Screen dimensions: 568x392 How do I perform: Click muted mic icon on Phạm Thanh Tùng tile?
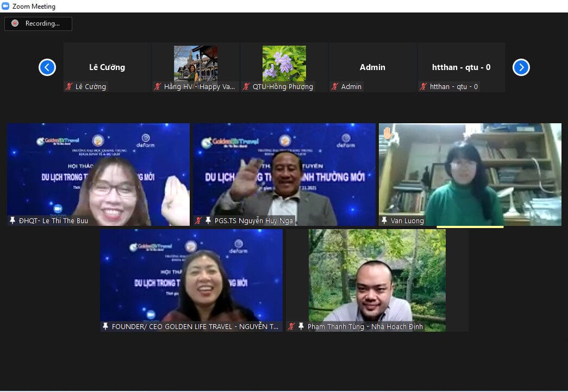(292, 326)
